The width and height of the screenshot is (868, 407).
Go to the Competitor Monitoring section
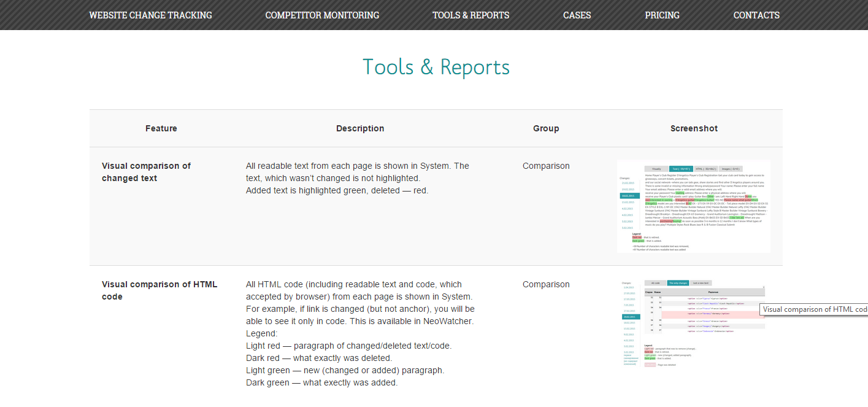(322, 15)
